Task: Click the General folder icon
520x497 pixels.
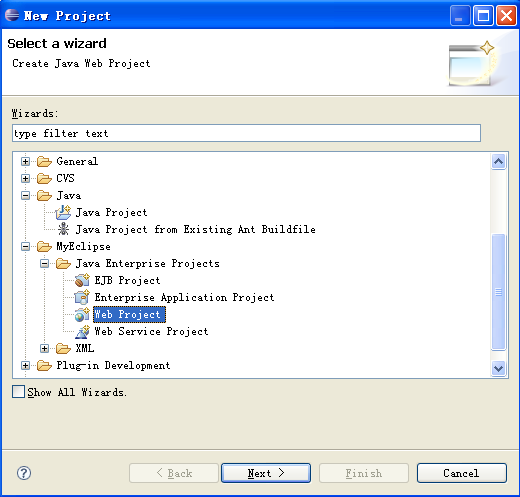Action: click(x=44, y=162)
